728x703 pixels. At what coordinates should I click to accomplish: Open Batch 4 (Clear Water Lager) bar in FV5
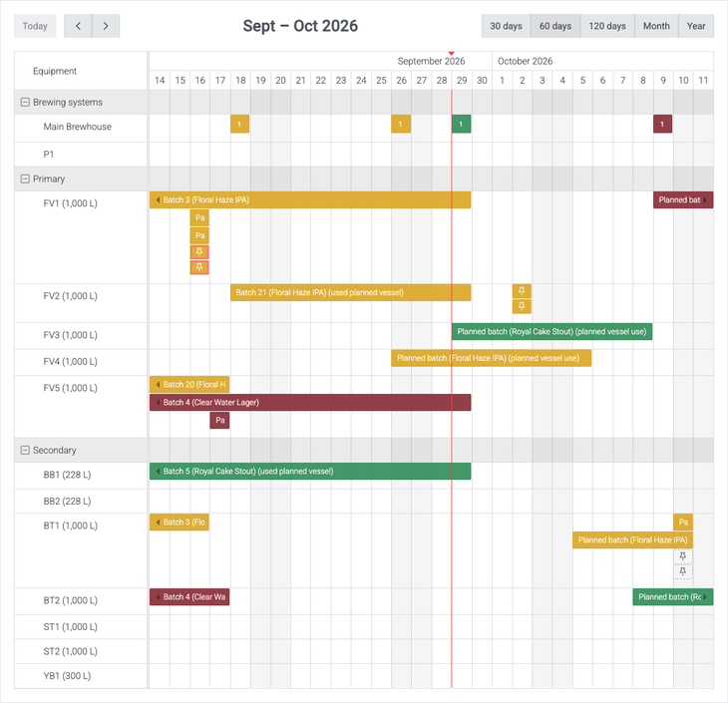click(310, 403)
